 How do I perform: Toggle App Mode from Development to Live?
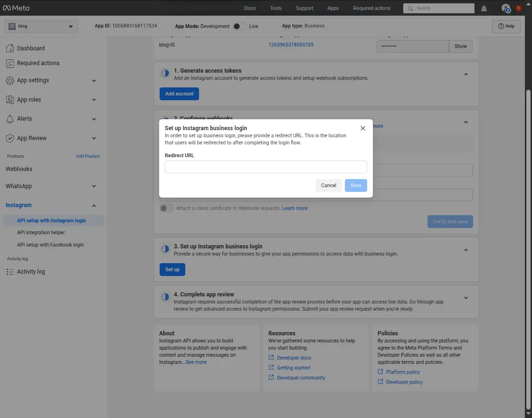[239, 26]
